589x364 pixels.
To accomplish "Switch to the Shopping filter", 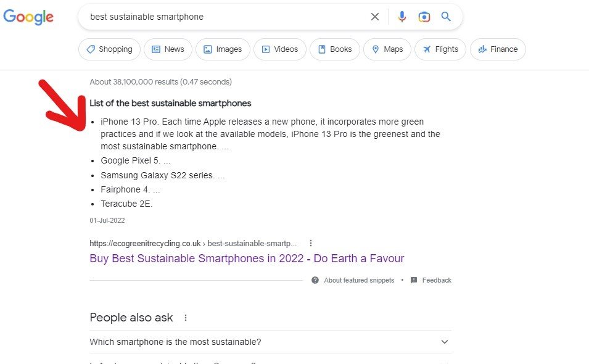I will click(109, 49).
